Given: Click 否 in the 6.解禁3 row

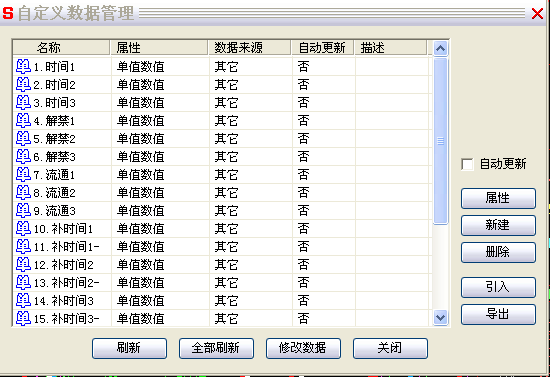Looking at the screenshot, I should [x=303, y=157].
